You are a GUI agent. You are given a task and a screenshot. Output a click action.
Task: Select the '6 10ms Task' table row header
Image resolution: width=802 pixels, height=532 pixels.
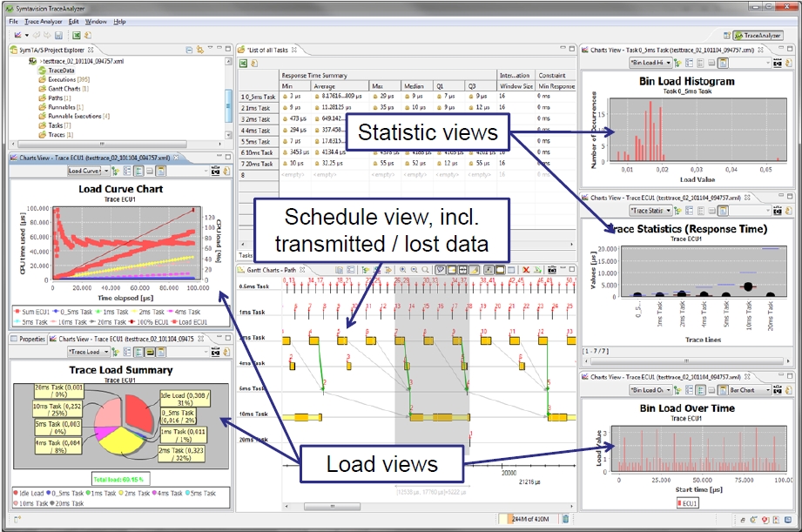(259, 152)
